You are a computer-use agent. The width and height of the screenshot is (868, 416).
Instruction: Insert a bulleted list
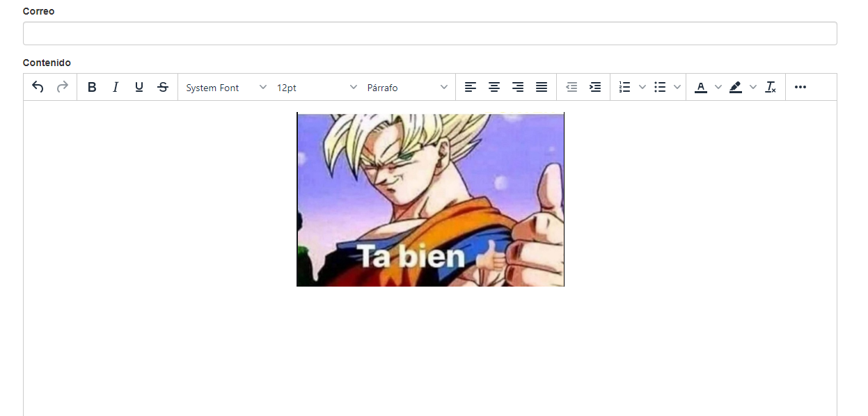tap(660, 87)
